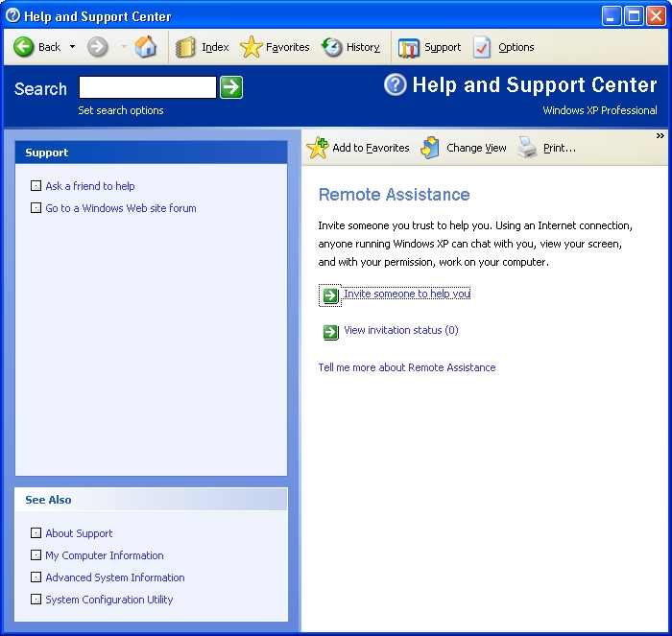The width and height of the screenshot is (672, 636).
Task: Click green arrow beside View invitation status
Action: point(330,332)
